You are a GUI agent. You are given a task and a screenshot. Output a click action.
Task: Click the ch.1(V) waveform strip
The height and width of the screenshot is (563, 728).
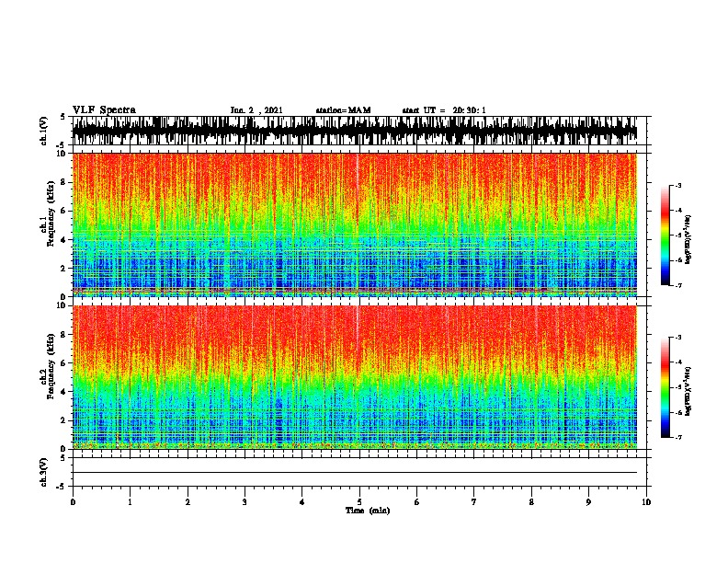point(355,131)
